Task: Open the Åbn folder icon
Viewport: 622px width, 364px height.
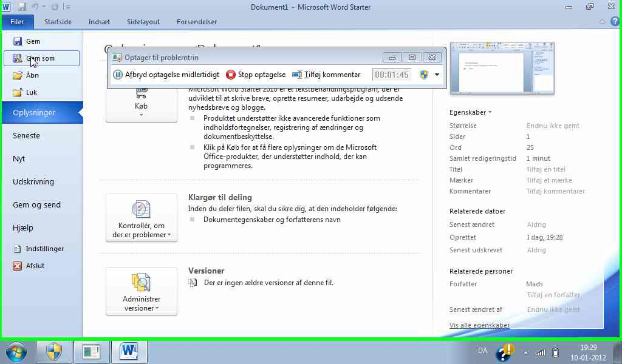Action: tap(18, 75)
